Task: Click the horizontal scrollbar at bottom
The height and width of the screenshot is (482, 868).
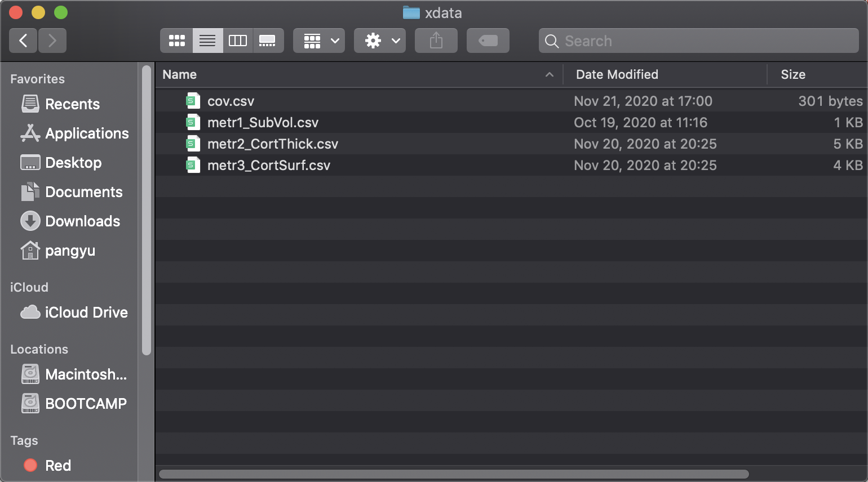Action: coord(454,474)
